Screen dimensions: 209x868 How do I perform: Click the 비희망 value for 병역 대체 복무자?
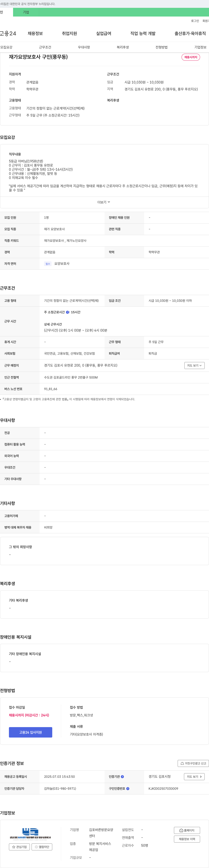(48, 528)
